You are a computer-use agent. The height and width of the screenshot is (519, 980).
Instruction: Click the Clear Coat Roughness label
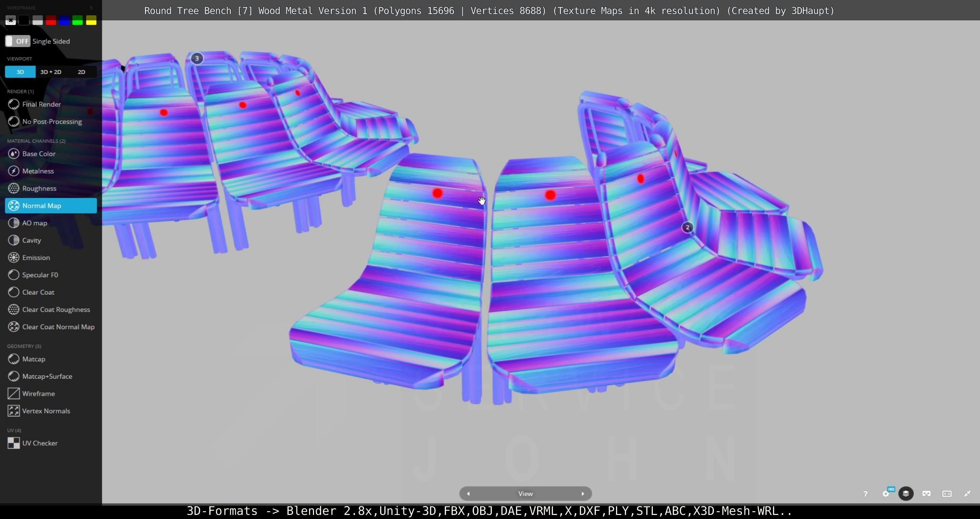click(56, 309)
